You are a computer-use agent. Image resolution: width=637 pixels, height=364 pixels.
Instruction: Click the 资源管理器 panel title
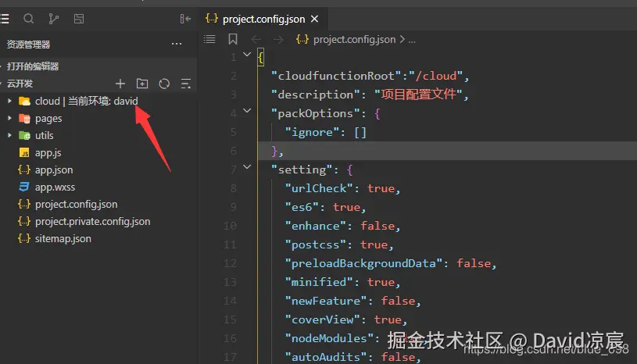coord(28,45)
